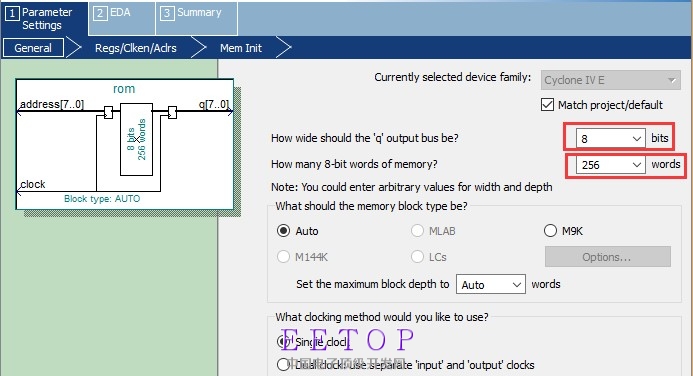Click the tab number 1 icon
The width and height of the screenshot is (693, 376).
pos(12,14)
